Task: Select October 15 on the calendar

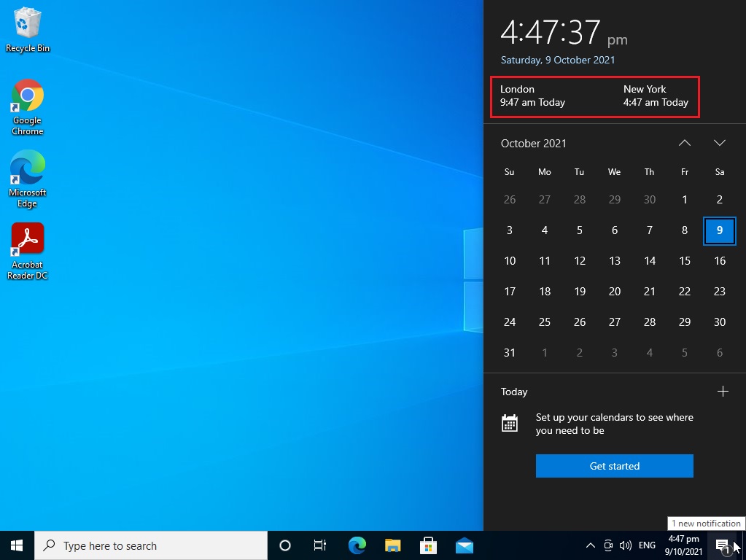Action: (684, 260)
